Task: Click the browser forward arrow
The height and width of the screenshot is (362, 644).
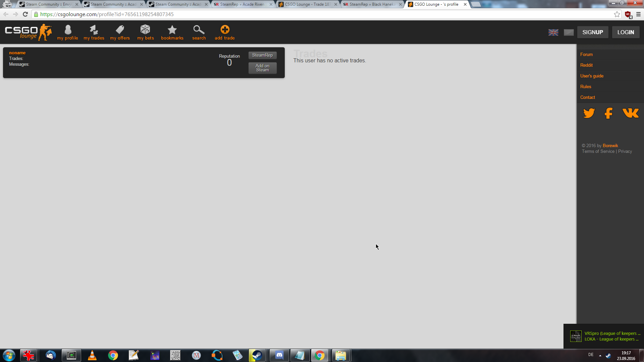Action: (15, 14)
